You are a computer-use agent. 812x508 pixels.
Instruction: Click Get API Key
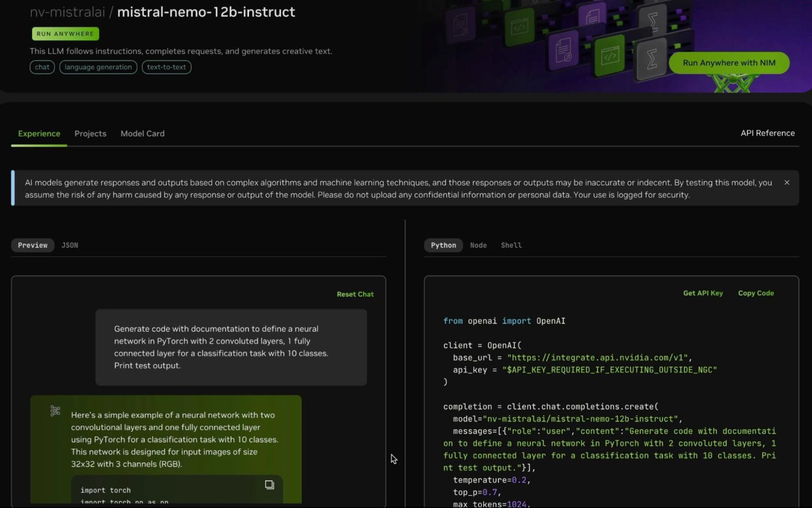[703, 293]
